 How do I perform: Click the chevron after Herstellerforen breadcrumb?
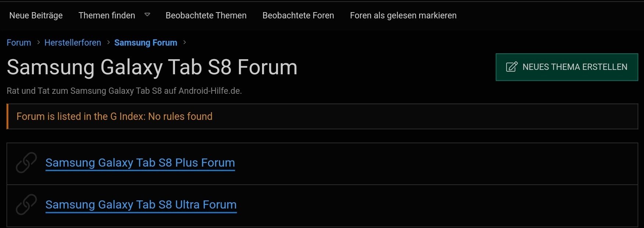pyautogui.click(x=108, y=43)
